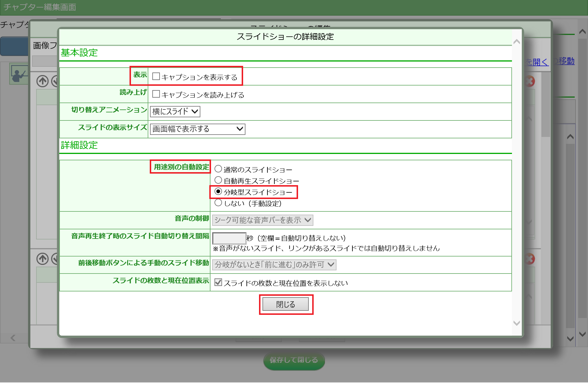Screen dimensions: 588x383
Task: Click the dialog scroll-down chevron
Action: (517, 323)
